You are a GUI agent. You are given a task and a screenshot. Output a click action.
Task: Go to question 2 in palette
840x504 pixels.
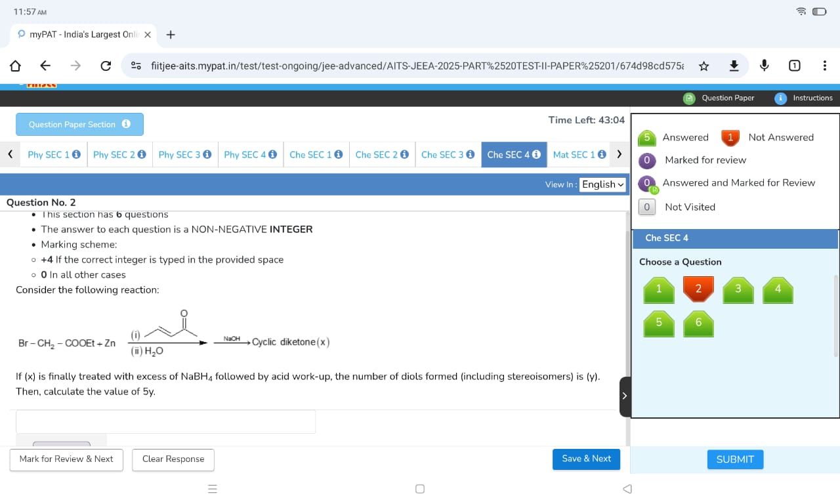698,289
